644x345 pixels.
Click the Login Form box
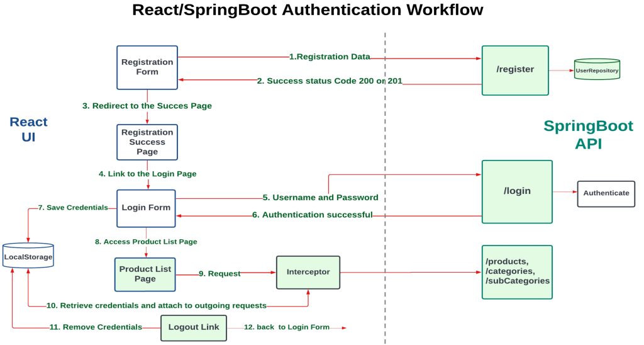click(x=147, y=207)
